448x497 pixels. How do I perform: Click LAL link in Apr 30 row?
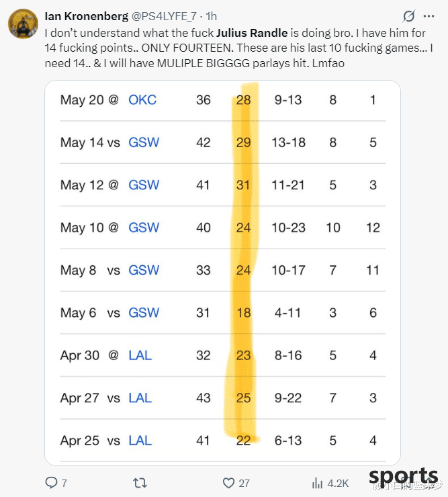click(140, 355)
